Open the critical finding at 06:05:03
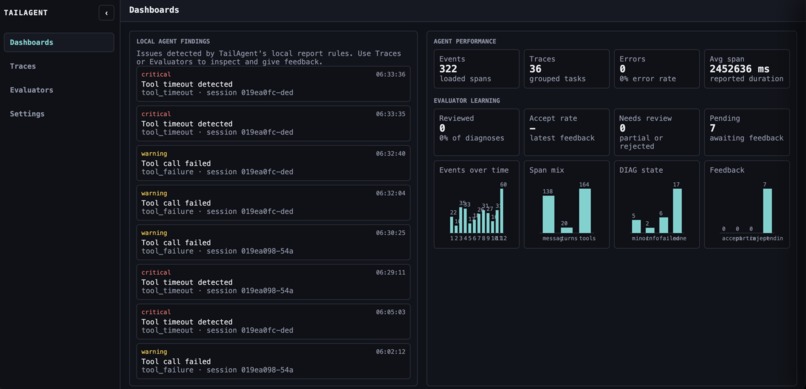 pos(273,321)
